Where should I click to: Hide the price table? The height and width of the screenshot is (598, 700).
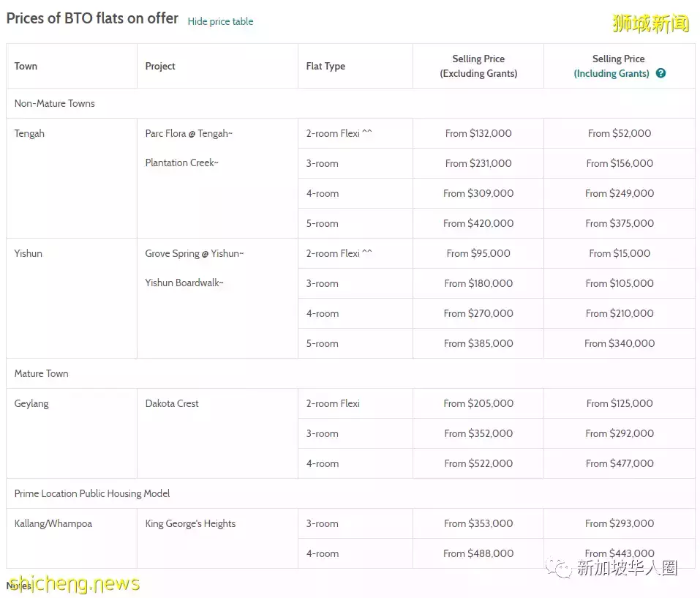click(x=220, y=21)
